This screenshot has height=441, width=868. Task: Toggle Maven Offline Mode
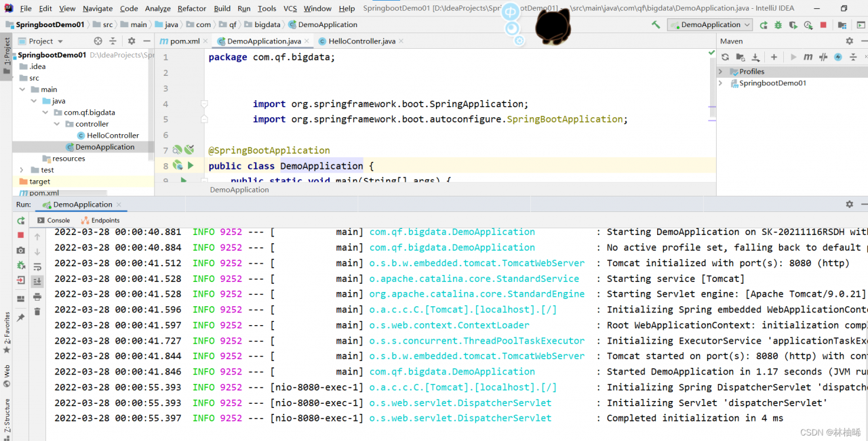click(x=823, y=57)
